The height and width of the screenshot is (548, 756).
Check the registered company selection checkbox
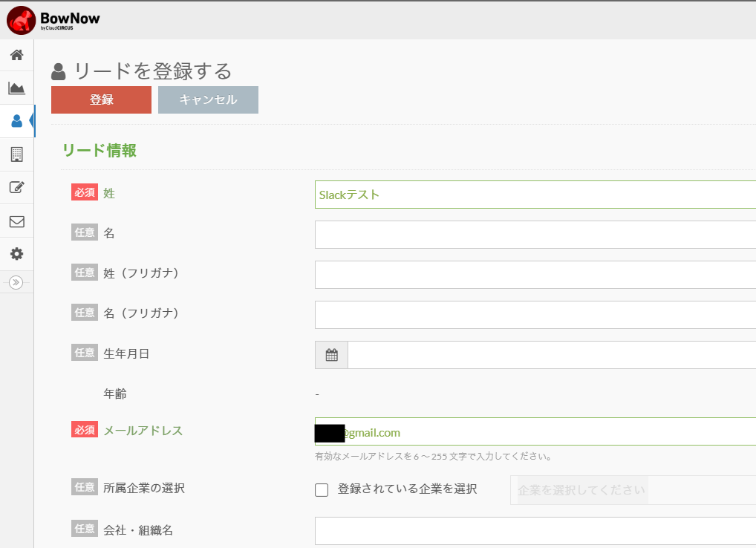pyautogui.click(x=322, y=489)
